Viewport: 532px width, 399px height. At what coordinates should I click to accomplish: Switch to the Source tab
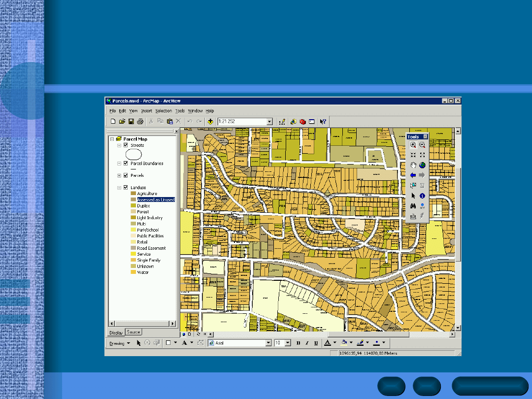click(x=133, y=332)
